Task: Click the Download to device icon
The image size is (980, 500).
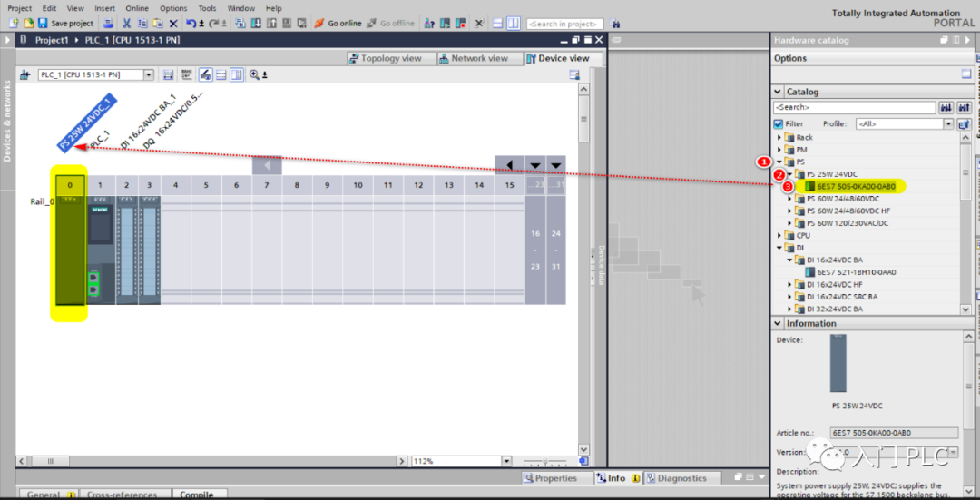Action: tap(256, 23)
